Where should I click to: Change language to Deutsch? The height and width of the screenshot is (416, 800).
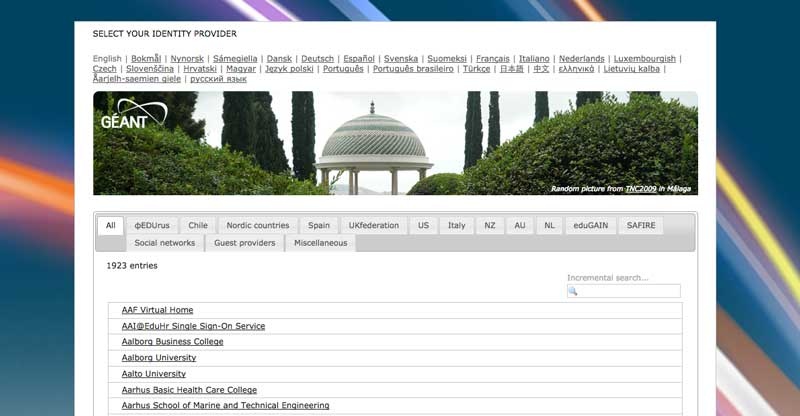pos(317,59)
